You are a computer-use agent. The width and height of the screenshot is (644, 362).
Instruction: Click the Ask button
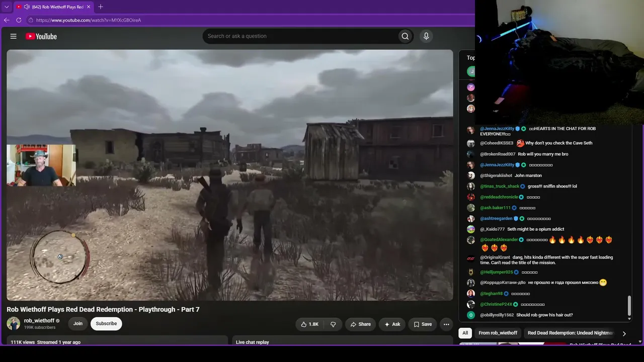pos(392,324)
